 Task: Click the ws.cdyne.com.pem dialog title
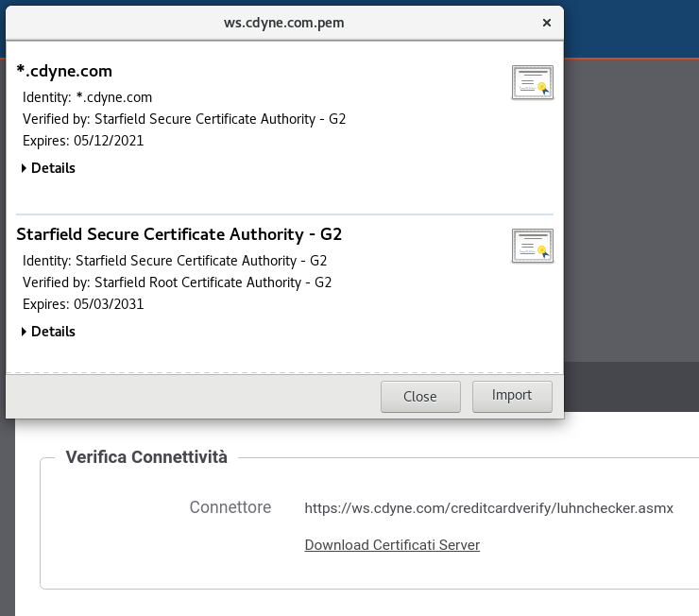(x=284, y=23)
